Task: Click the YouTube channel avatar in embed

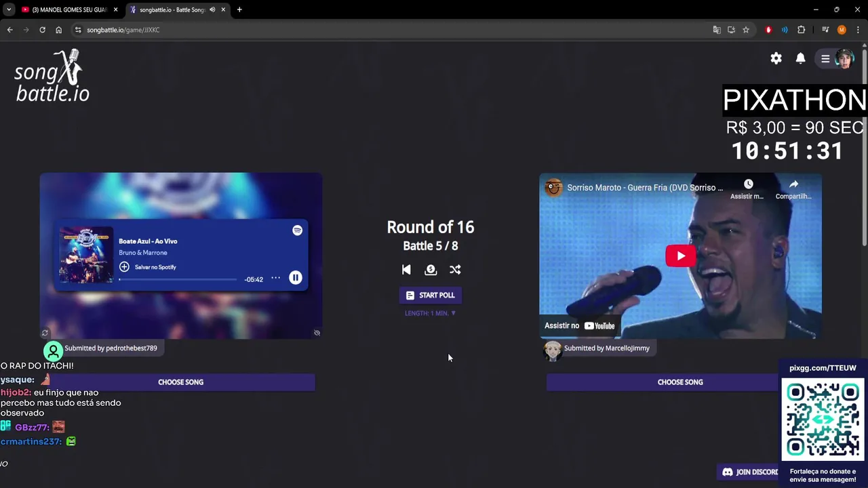Action: point(554,188)
